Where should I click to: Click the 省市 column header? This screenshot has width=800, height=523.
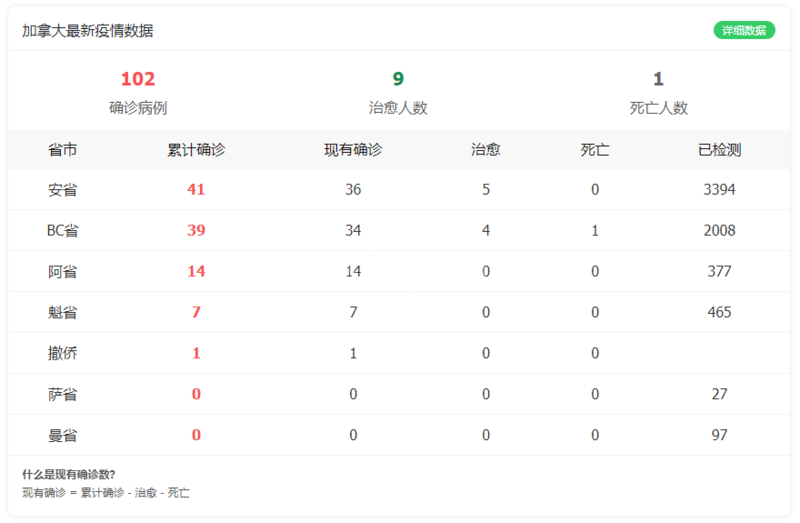coord(62,150)
